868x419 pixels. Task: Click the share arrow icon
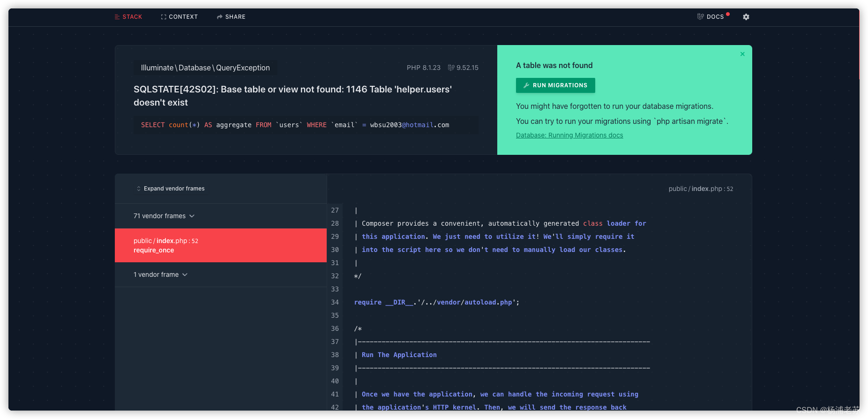219,17
